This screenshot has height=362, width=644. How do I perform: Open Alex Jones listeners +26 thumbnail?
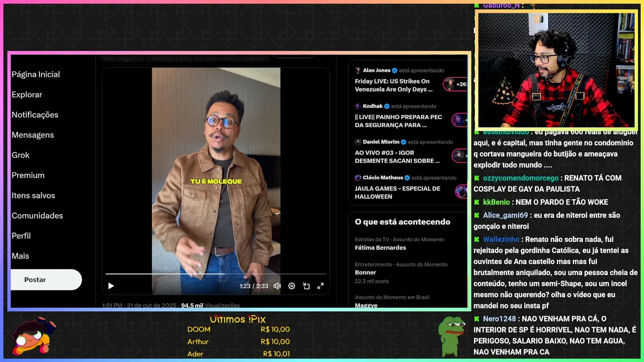click(x=455, y=84)
